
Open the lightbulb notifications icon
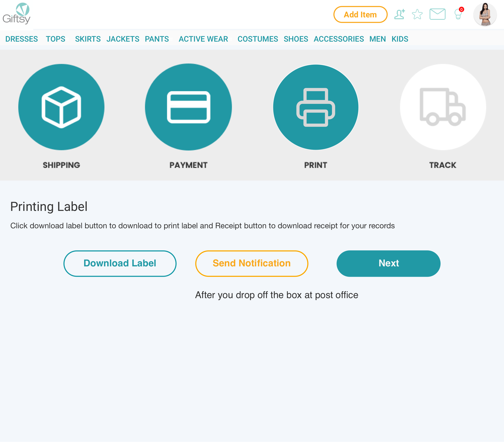[x=458, y=14]
